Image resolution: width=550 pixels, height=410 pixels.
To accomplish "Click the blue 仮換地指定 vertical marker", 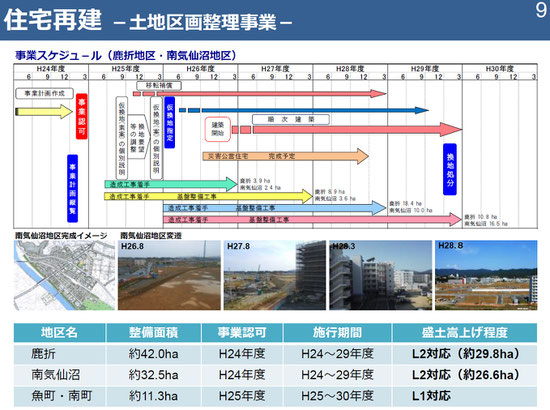I will click(170, 123).
